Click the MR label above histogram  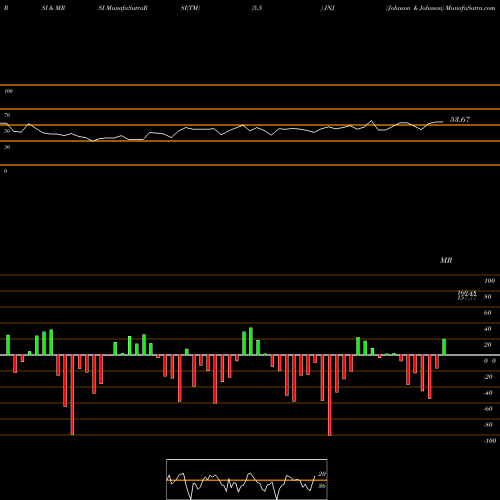pyautogui.click(x=446, y=260)
